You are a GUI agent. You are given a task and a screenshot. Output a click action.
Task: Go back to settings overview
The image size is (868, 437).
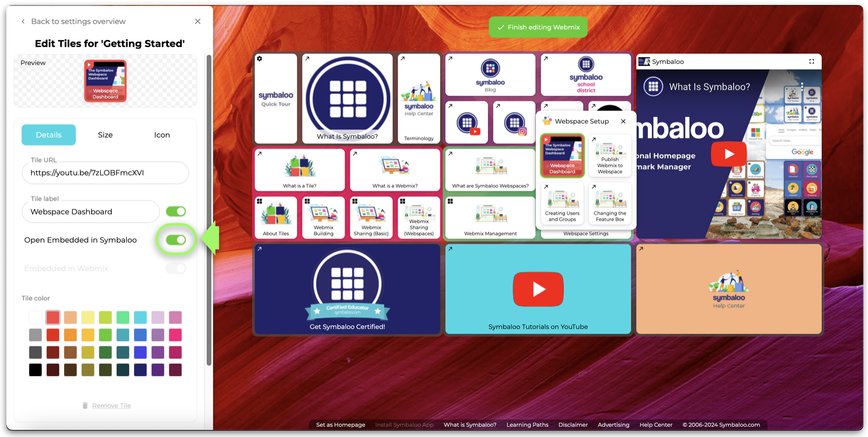(73, 21)
